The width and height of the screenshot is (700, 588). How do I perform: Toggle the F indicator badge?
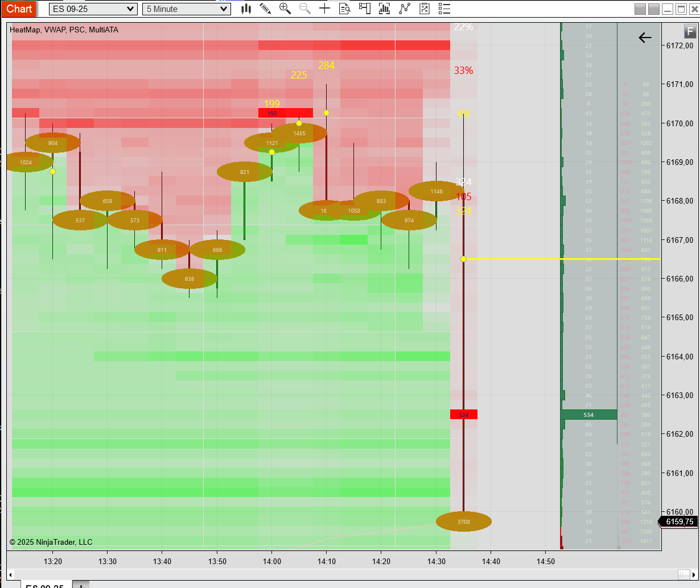[x=689, y=32]
